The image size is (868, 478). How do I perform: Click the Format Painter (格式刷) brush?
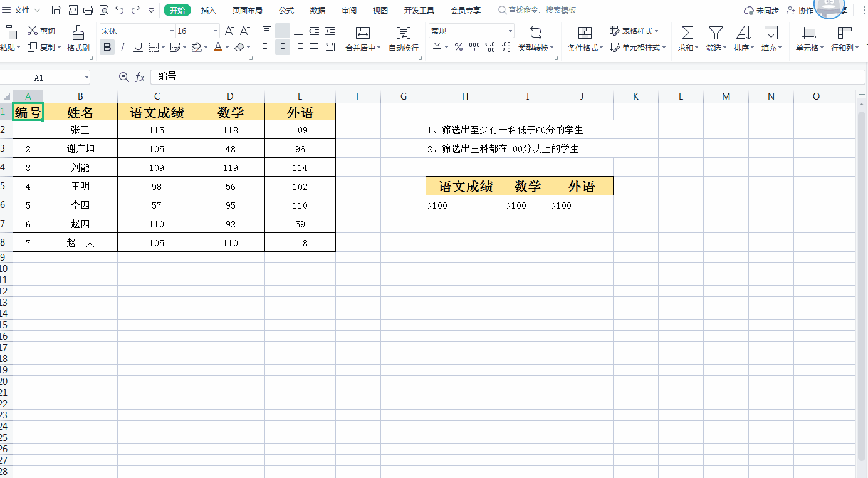(x=78, y=38)
